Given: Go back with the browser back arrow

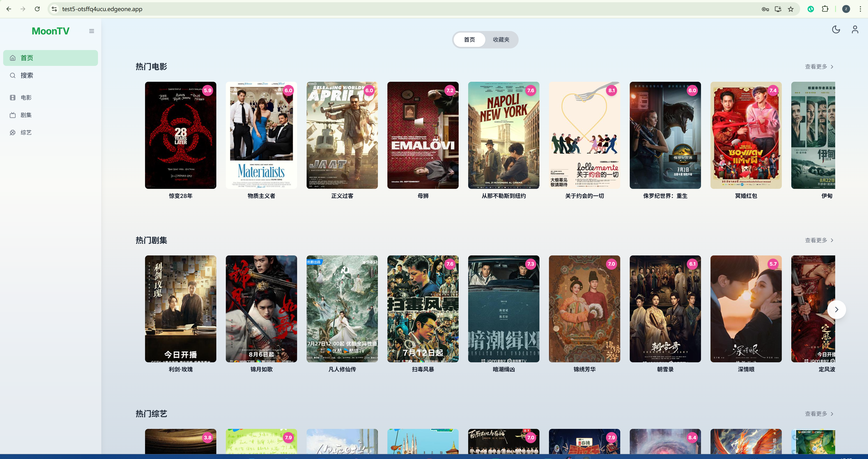Looking at the screenshot, I should [9, 9].
